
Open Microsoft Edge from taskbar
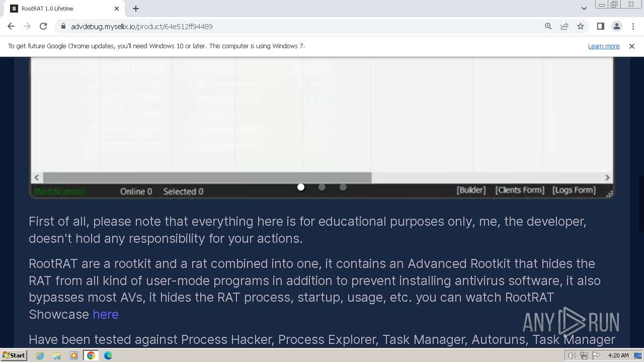coord(108,355)
